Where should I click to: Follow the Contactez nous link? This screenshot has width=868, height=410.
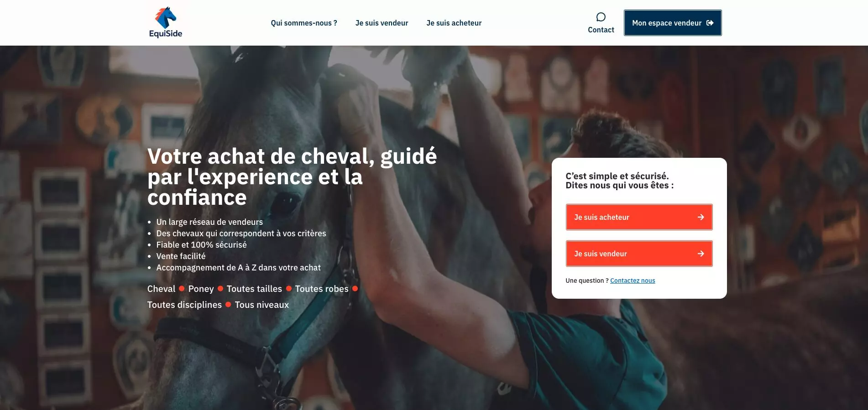coord(633,280)
